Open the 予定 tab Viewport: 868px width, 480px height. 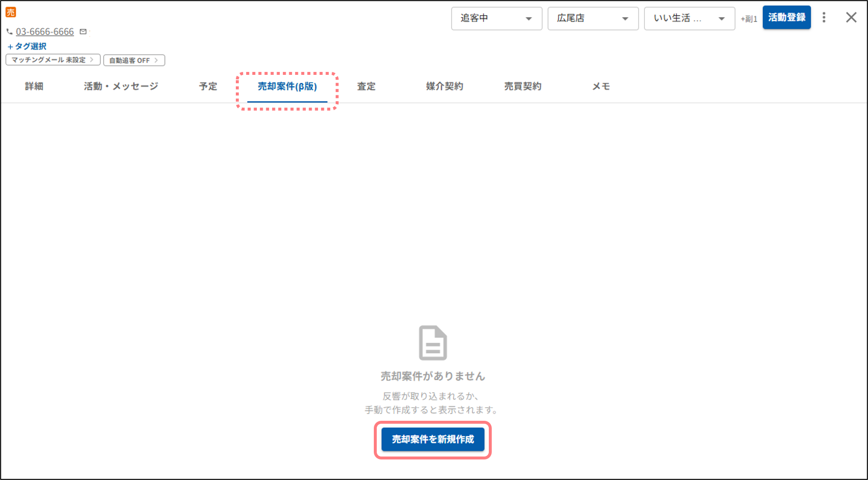point(208,87)
